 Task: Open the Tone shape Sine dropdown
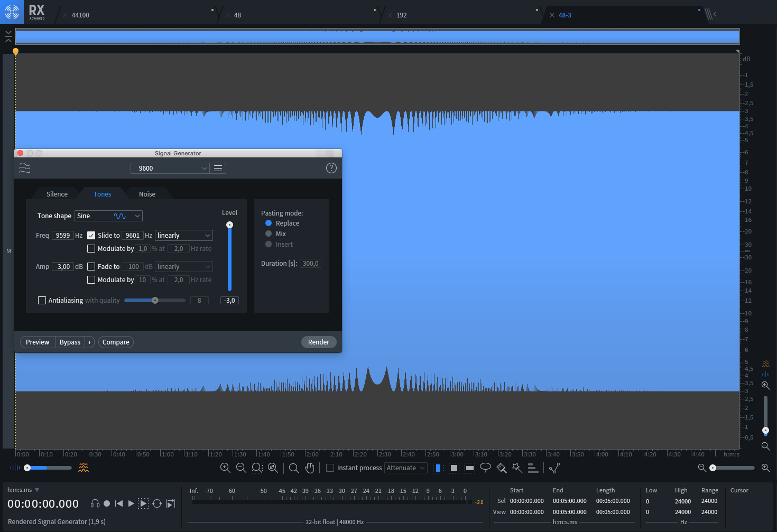108,216
